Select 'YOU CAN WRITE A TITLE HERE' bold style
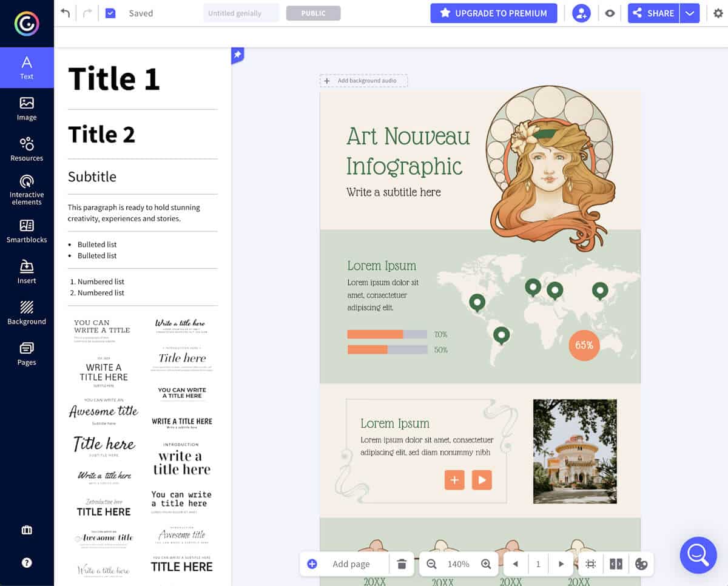728x586 pixels. 181,392
